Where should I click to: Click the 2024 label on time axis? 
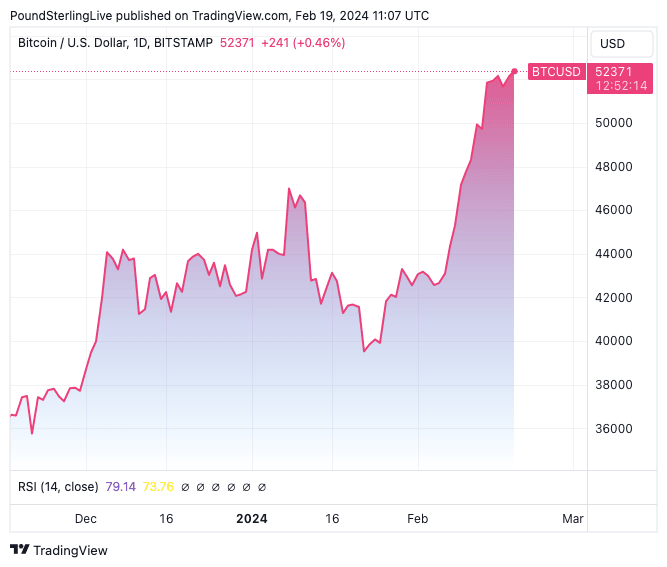click(x=251, y=519)
